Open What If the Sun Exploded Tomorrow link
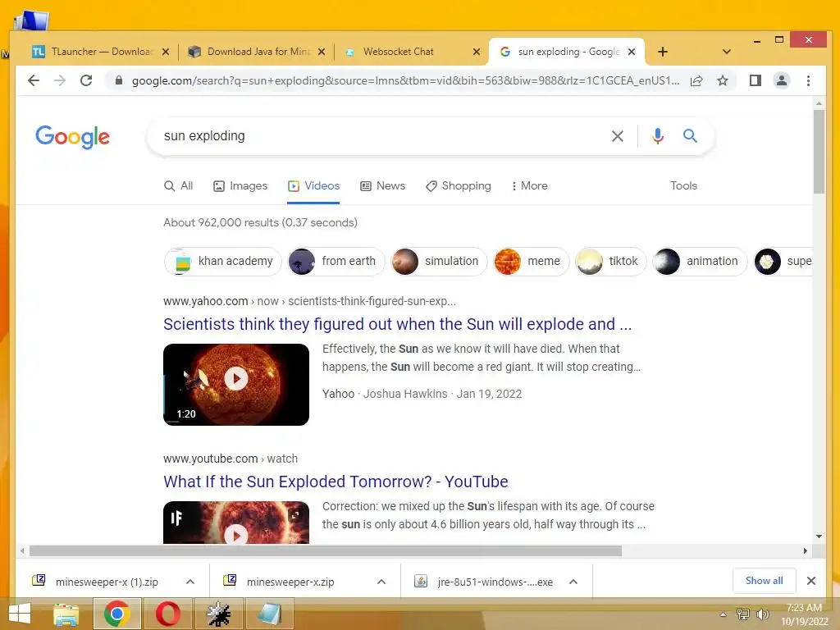 pyautogui.click(x=336, y=482)
